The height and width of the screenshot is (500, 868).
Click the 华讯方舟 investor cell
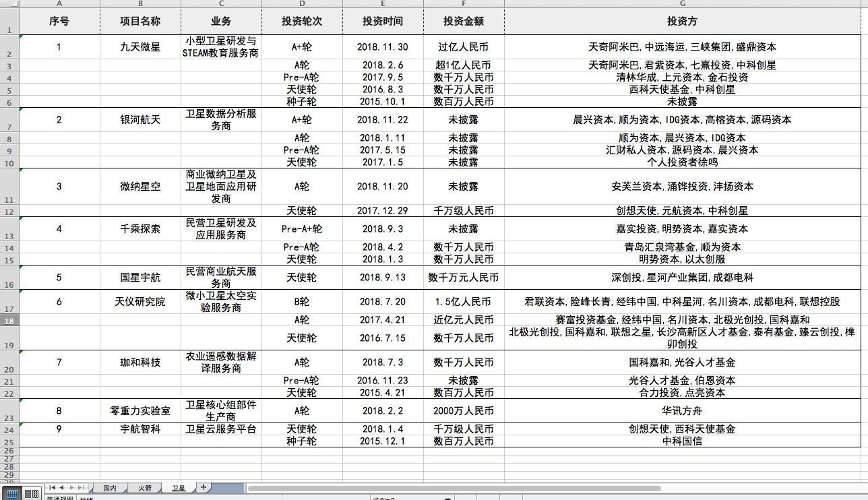tap(683, 411)
